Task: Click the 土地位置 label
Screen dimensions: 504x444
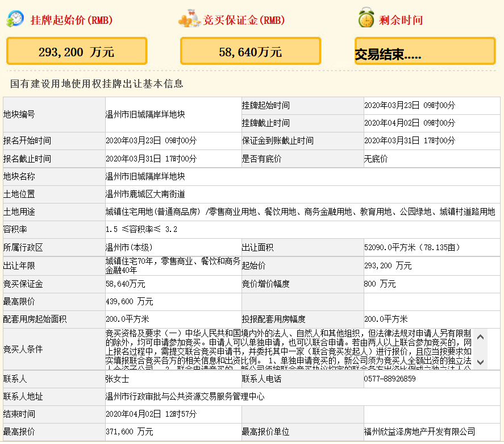Action: [x=19, y=194]
